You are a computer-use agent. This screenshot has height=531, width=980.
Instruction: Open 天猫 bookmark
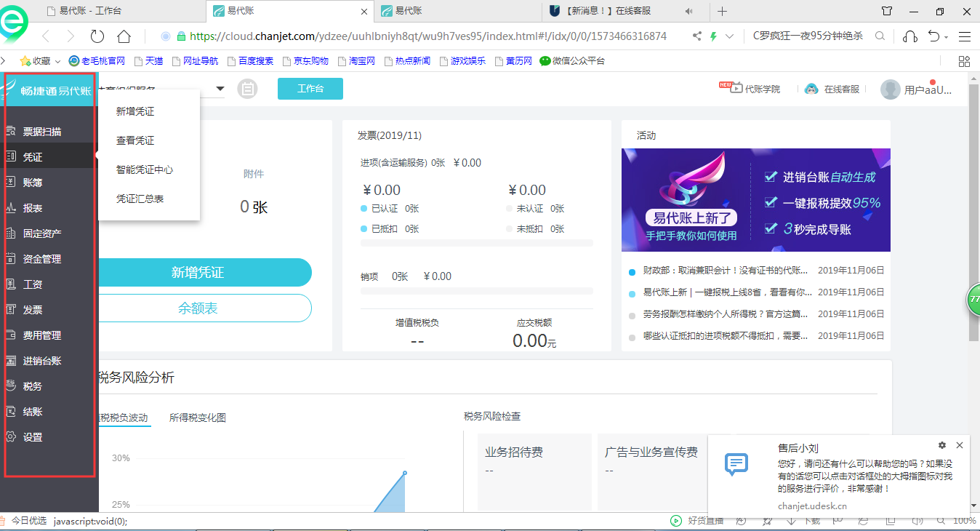point(148,61)
